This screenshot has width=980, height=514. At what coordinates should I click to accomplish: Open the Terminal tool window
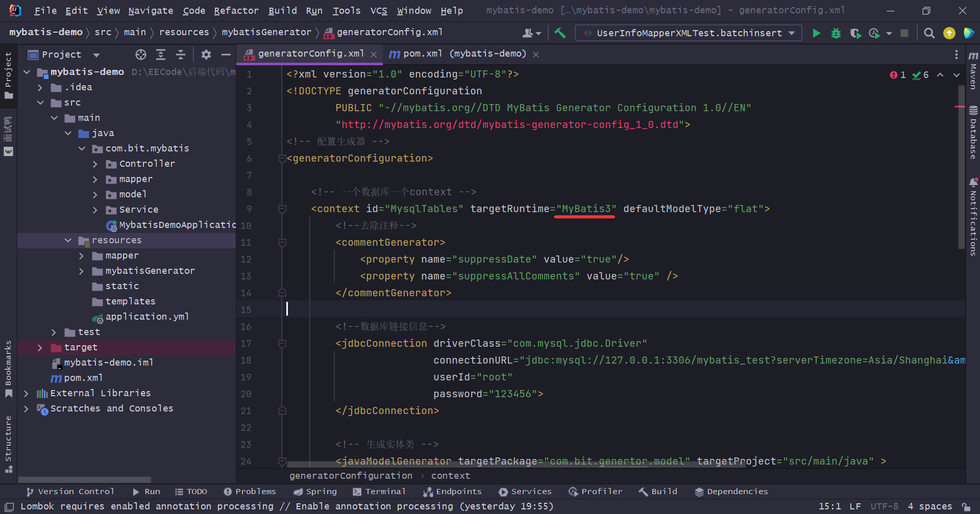point(379,492)
